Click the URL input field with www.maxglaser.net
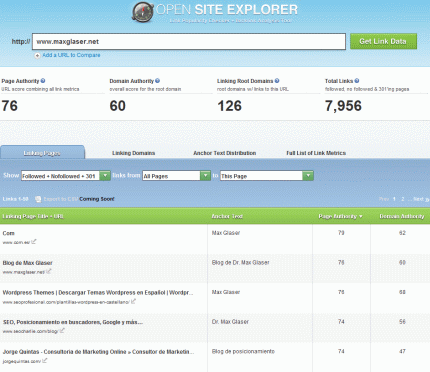 point(189,42)
